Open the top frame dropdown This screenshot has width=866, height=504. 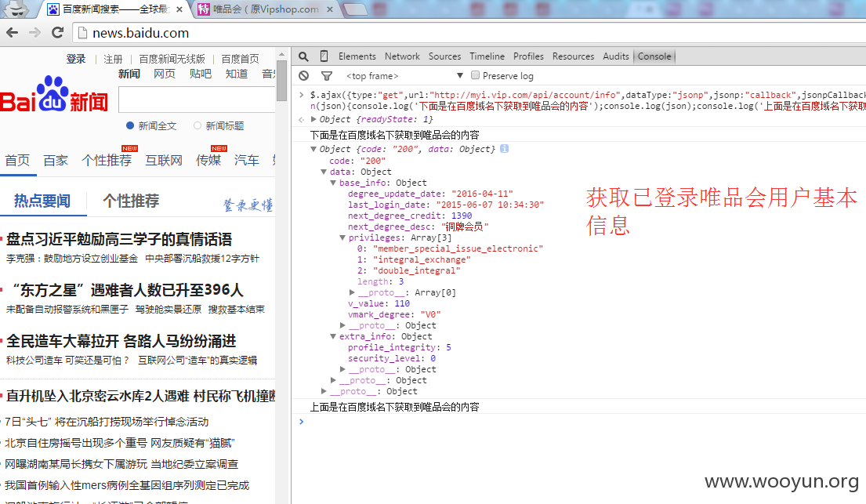pyautogui.click(x=404, y=76)
